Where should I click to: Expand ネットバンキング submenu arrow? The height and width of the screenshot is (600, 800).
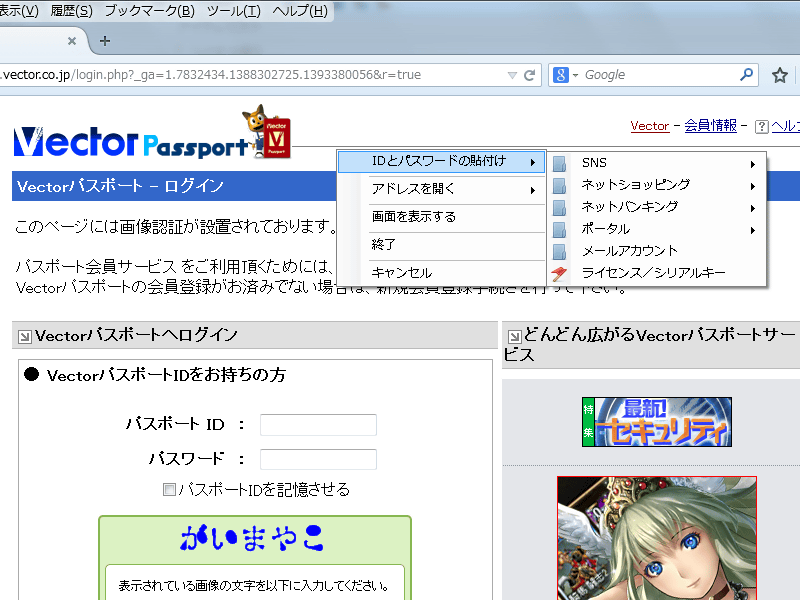(x=753, y=208)
